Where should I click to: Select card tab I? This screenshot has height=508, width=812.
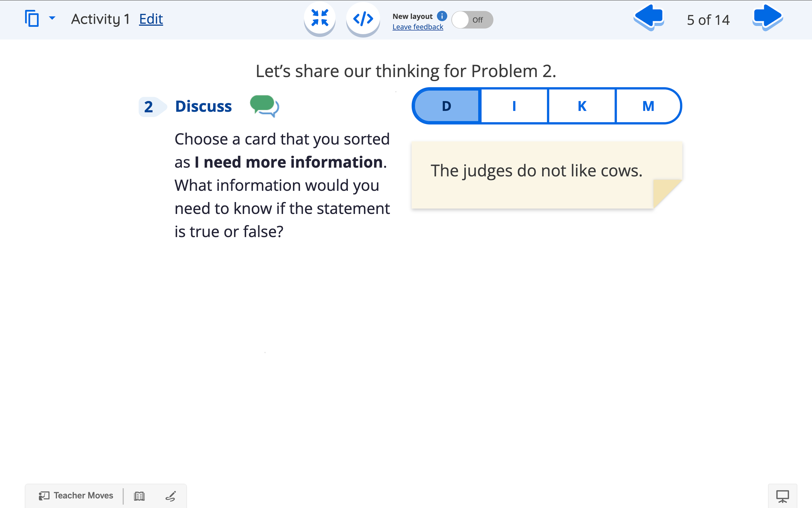pos(514,106)
